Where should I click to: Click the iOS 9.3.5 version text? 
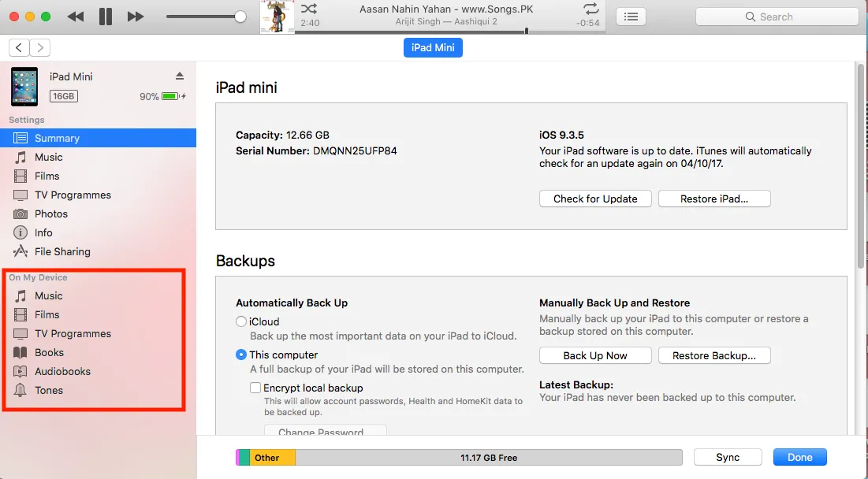click(561, 135)
